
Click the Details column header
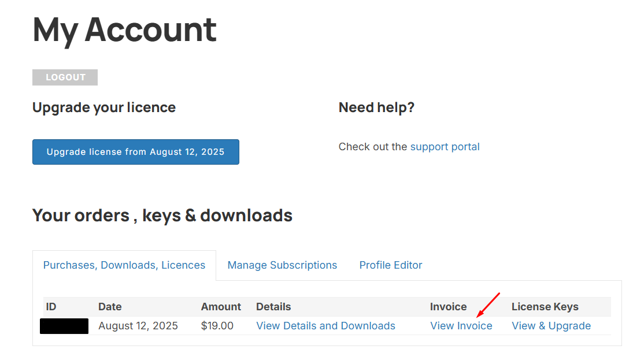pyautogui.click(x=273, y=306)
